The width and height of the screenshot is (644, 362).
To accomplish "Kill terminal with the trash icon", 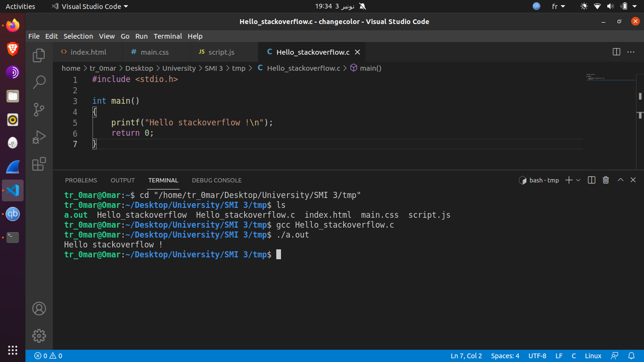I will pos(606,180).
